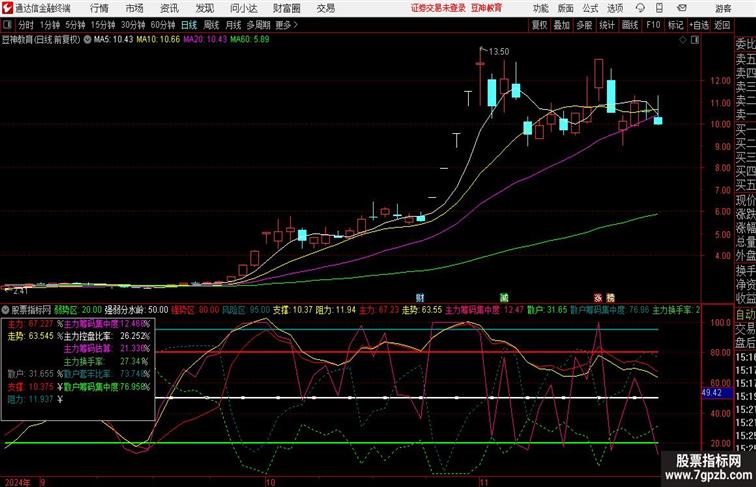
Task: Switch to 60分钟 period
Action: tap(163, 25)
